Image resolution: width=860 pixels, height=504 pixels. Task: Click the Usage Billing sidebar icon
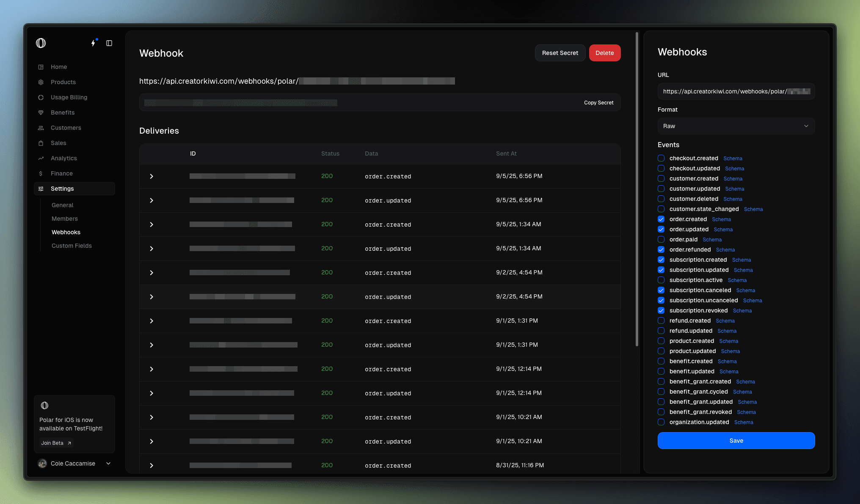coord(41,97)
